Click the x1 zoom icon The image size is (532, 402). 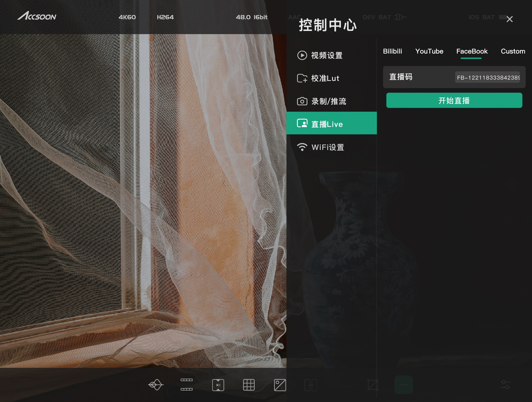[218, 385]
